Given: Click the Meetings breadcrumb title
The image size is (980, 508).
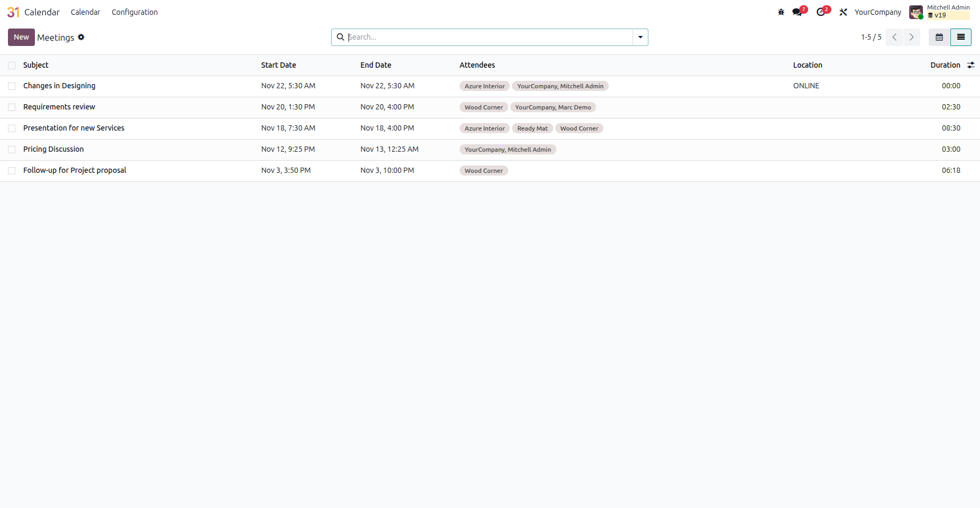Looking at the screenshot, I should (x=56, y=38).
